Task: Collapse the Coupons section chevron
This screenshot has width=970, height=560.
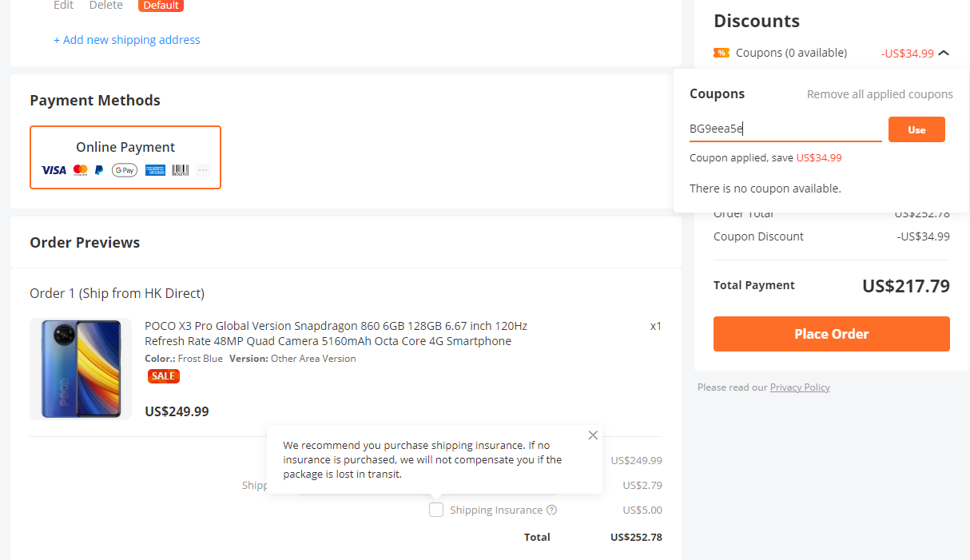Action: pyautogui.click(x=944, y=53)
